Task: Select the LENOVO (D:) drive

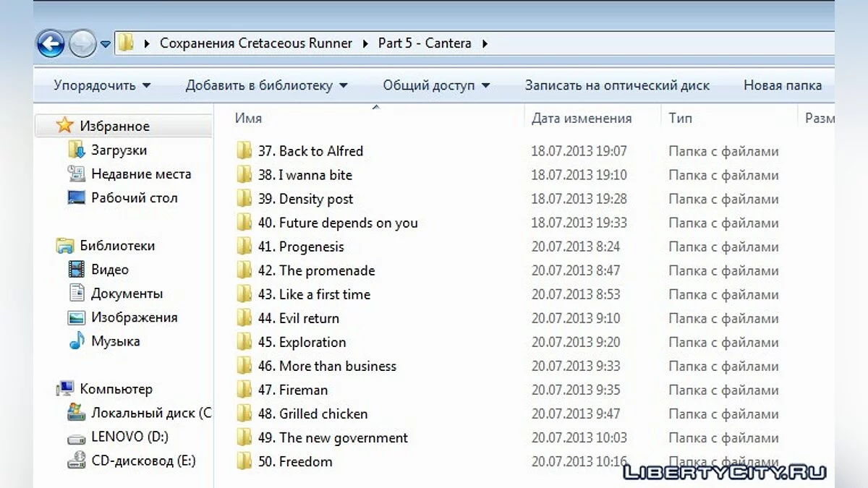Action: pos(129,437)
